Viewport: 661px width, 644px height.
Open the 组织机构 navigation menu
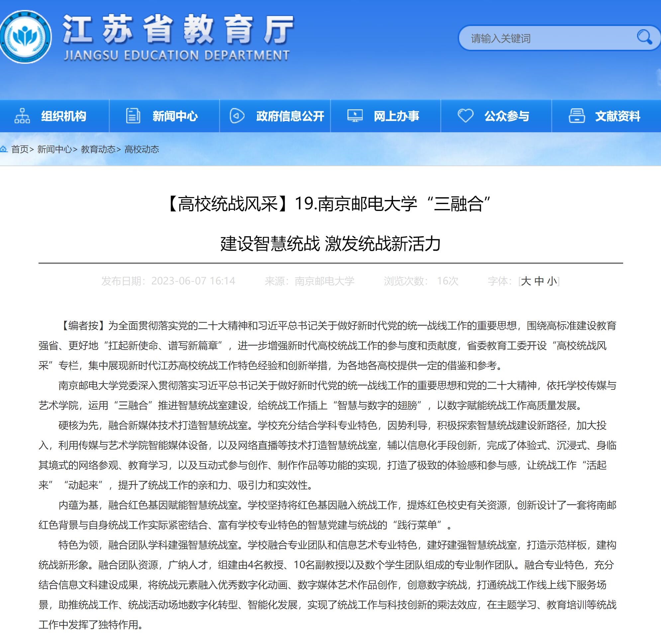[63, 116]
